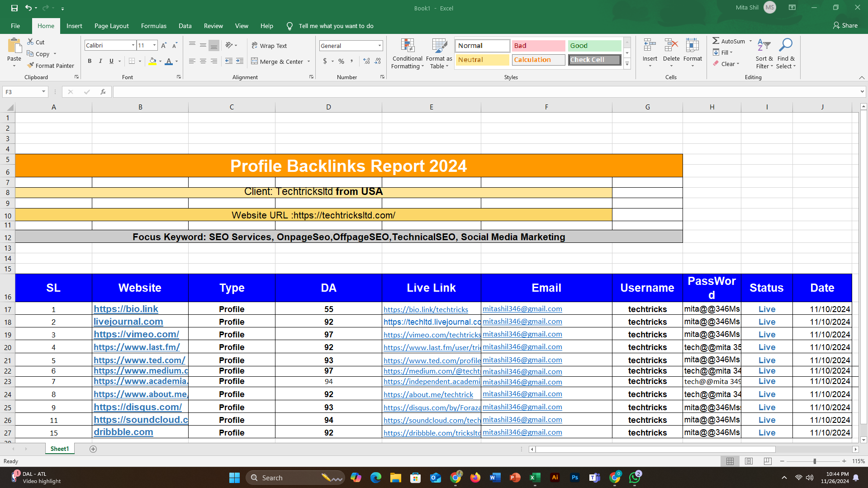Click the Share button

point(845,26)
